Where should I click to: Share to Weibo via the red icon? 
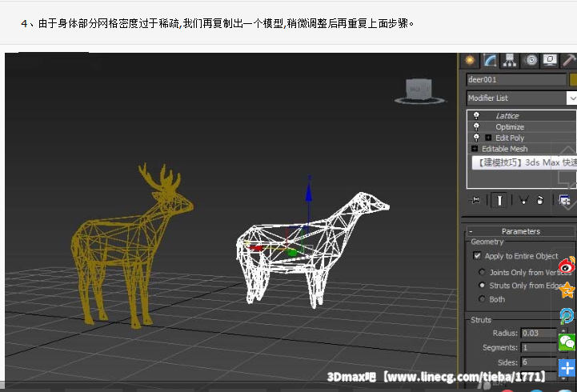[567, 264]
